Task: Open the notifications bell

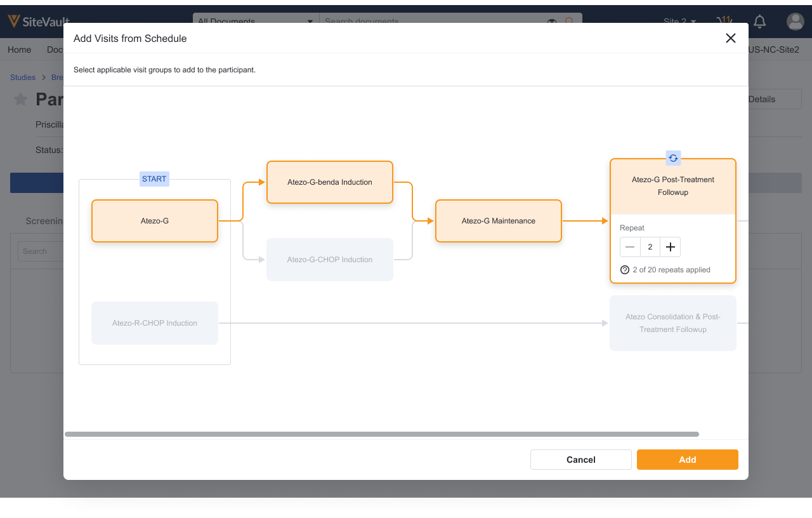Action: (x=759, y=22)
